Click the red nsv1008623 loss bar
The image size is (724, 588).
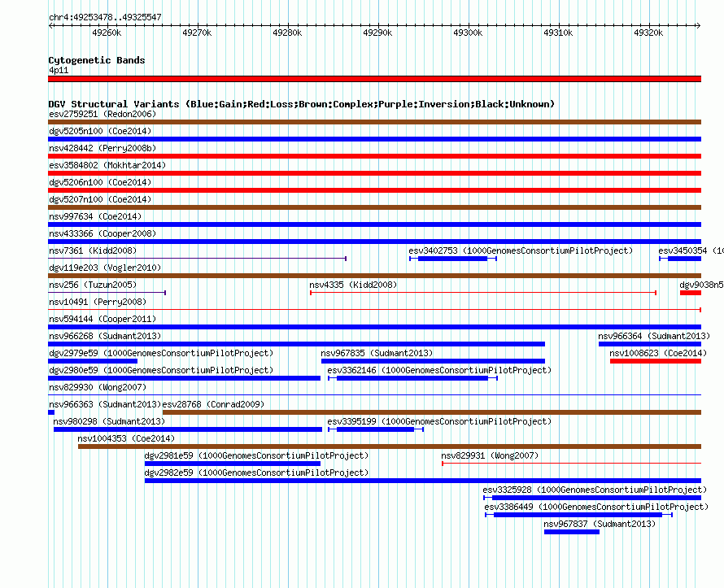click(656, 361)
